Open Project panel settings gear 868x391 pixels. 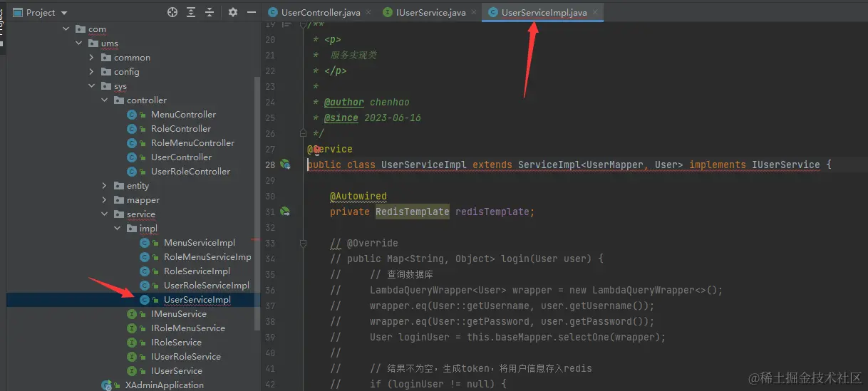233,12
